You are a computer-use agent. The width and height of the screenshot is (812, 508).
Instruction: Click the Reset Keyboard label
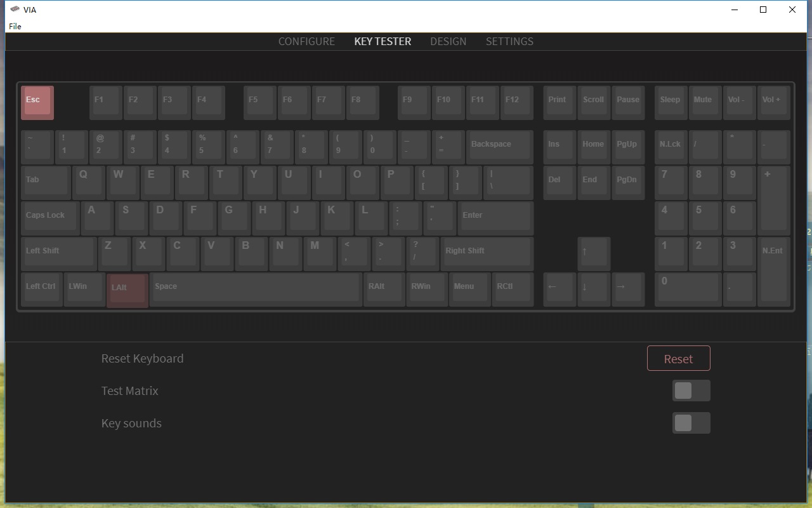[x=143, y=358]
